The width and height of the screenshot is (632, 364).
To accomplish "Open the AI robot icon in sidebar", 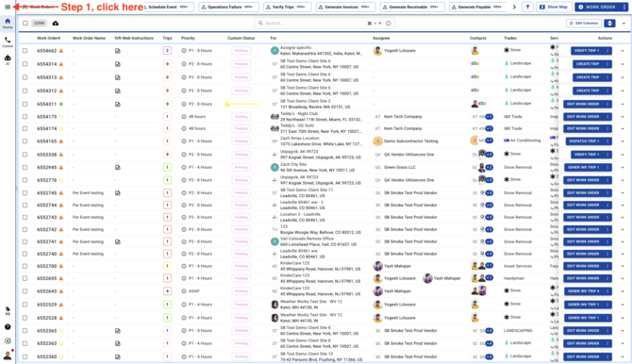I will pos(8,59).
